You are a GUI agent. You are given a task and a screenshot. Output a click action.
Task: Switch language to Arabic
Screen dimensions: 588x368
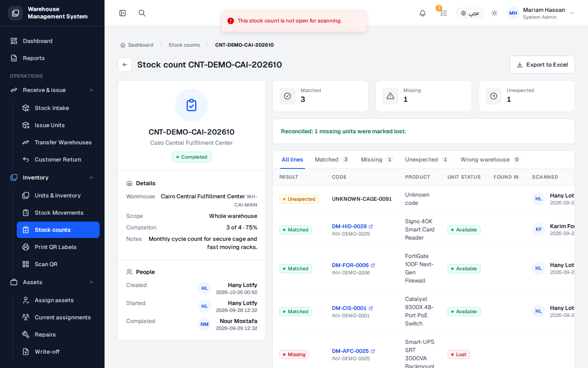pos(470,13)
